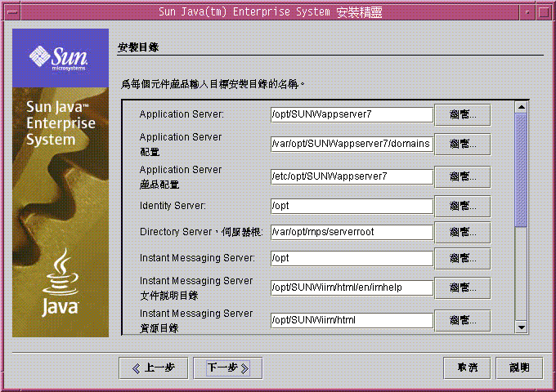Proceed with the next step button
The image size is (556, 392).
(228, 368)
